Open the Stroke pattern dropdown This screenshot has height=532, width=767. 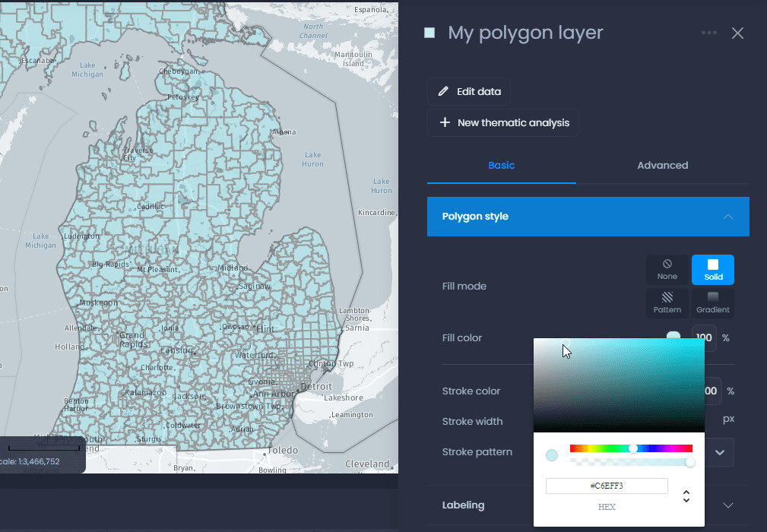pyautogui.click(x=720, y=452)
